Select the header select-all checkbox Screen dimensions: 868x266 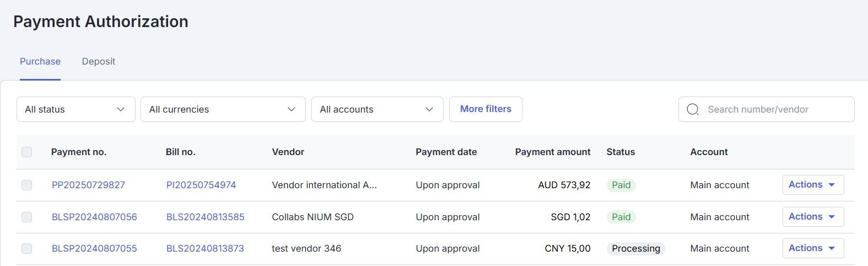pyautogui.click(x=26, y=152)
